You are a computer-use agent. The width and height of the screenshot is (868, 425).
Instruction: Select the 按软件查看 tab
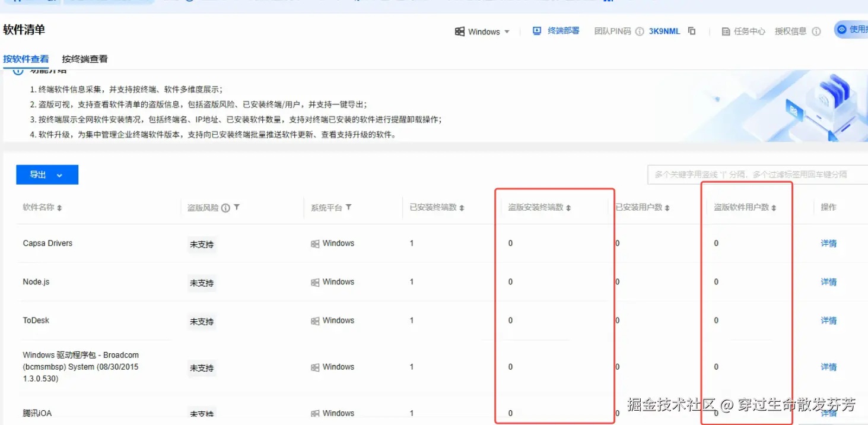tap(26, 59)
